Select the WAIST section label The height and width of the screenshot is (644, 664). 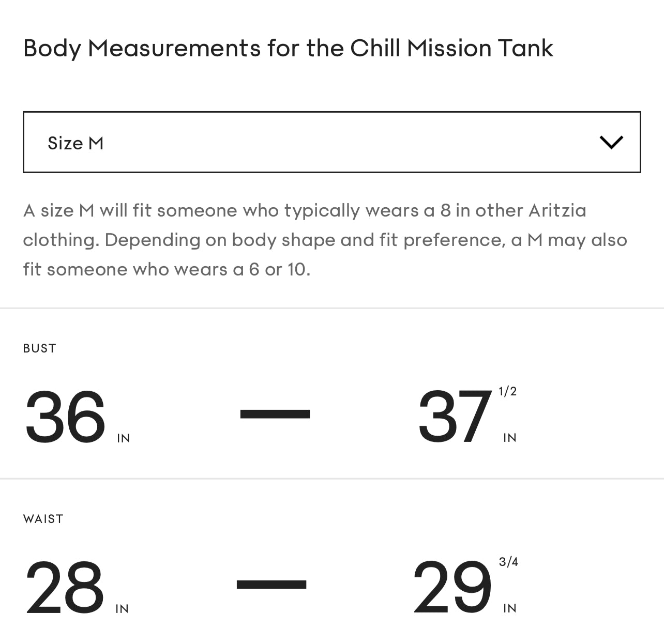coord(43,519)
